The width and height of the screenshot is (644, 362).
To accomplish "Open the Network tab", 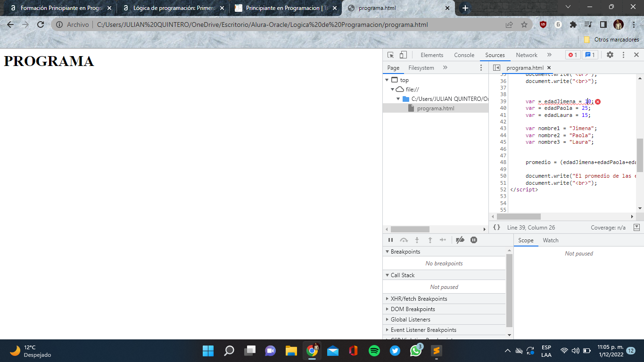I will pyautogui.click(x=527, y=55).
